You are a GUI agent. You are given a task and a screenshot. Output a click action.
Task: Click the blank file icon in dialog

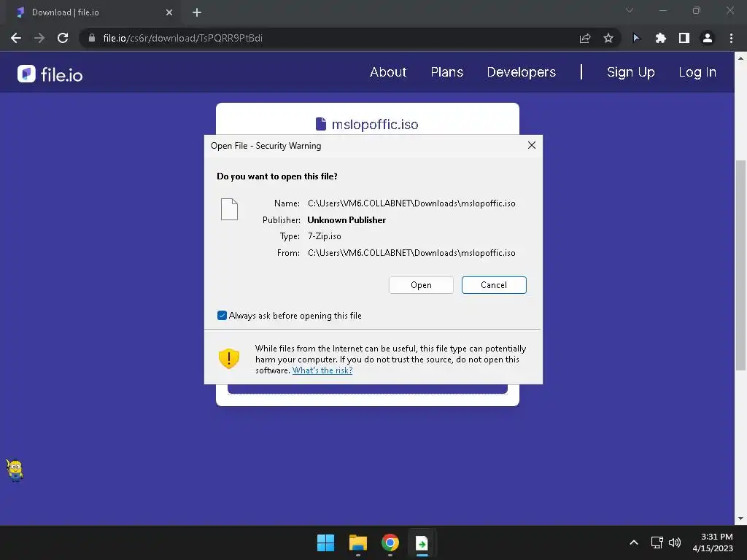click(229, 209)
